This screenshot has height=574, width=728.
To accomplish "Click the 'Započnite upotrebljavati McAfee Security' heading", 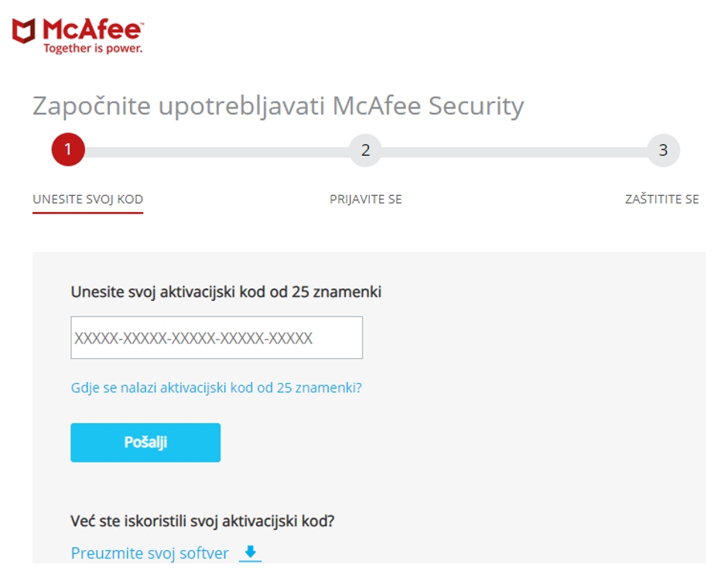I will click(278, 106).
